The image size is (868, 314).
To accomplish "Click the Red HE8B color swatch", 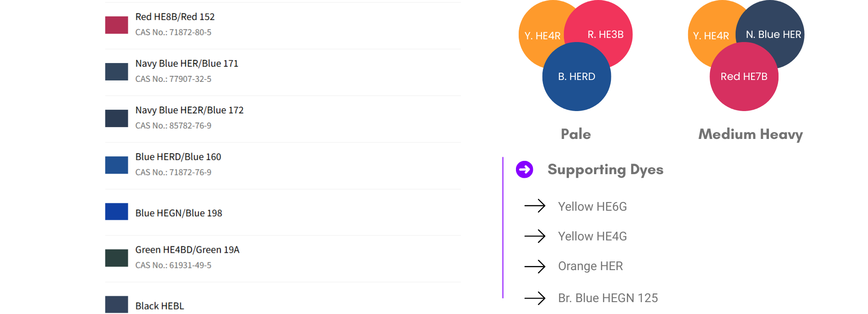I will [116, 25].
